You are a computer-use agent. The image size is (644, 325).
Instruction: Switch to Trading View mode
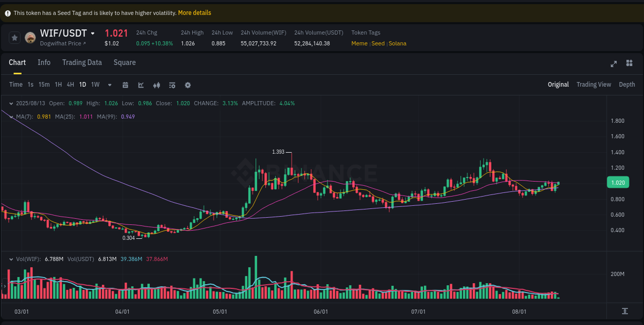tap(594, 84)
